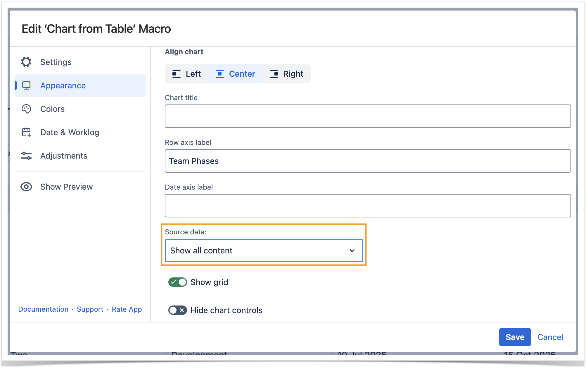Viewport: 588px width, 369px height.
Task: Select Center chart alignment
Action: [x=236, y=74]
